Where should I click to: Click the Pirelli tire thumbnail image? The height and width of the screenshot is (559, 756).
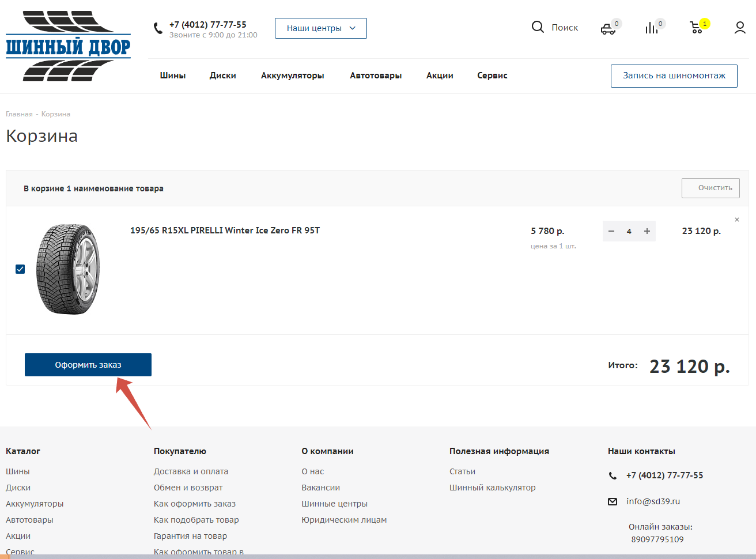click(68, 269)
